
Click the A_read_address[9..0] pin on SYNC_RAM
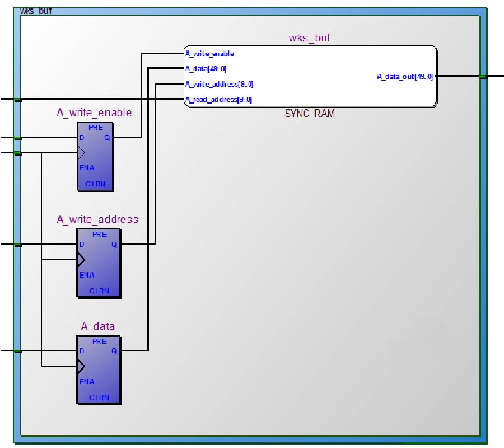point(218,100)
